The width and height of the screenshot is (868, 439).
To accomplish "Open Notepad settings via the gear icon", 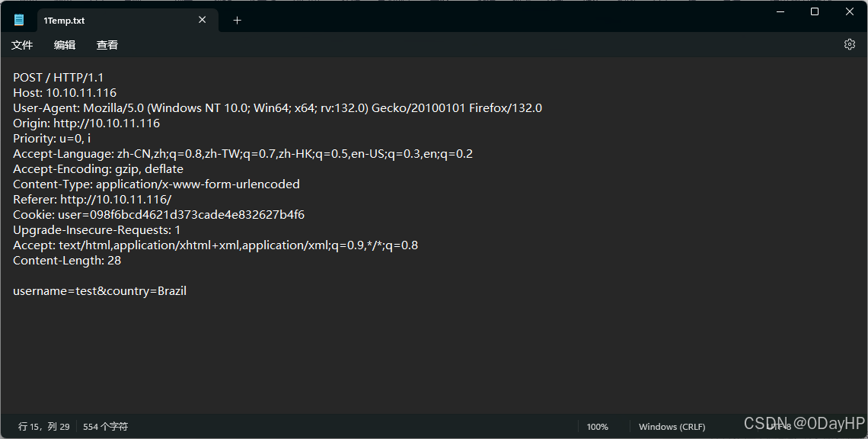I will 849,44.
